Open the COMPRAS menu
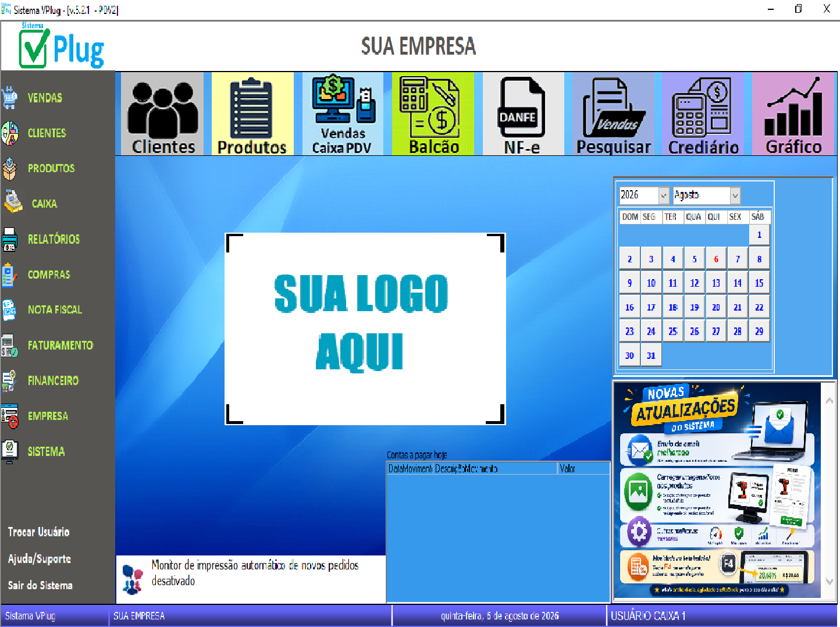This screenshot has height=627, width=840. [x=49, y=275]
